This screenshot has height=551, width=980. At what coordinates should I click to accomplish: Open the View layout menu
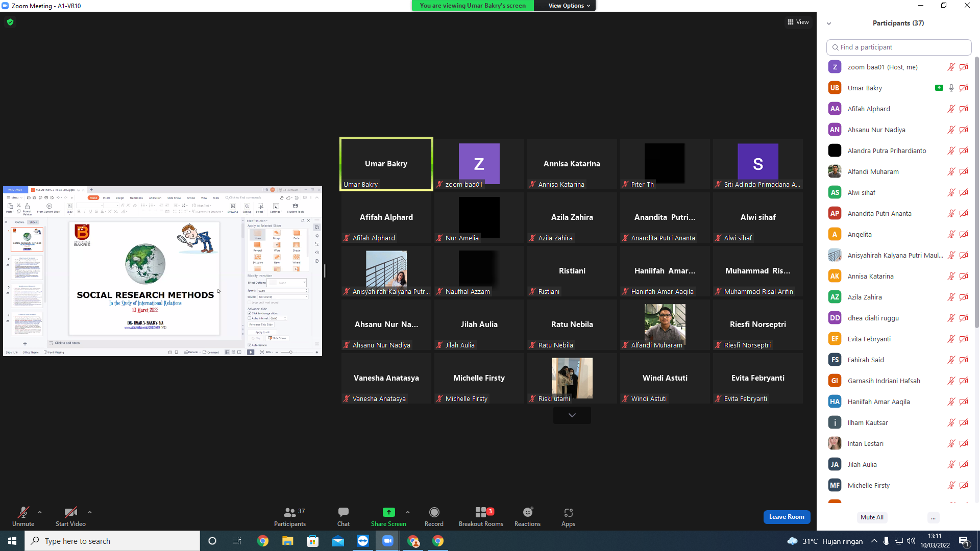[798, 22]
